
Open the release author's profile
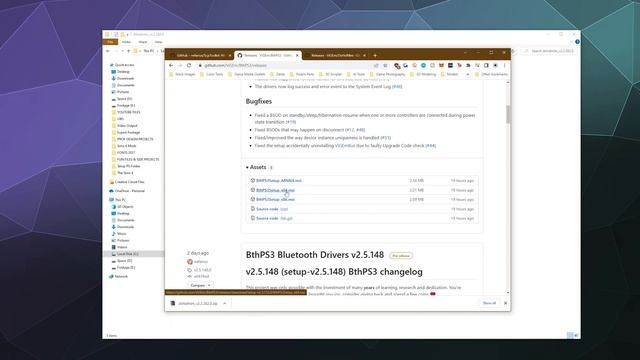(200, 261)
